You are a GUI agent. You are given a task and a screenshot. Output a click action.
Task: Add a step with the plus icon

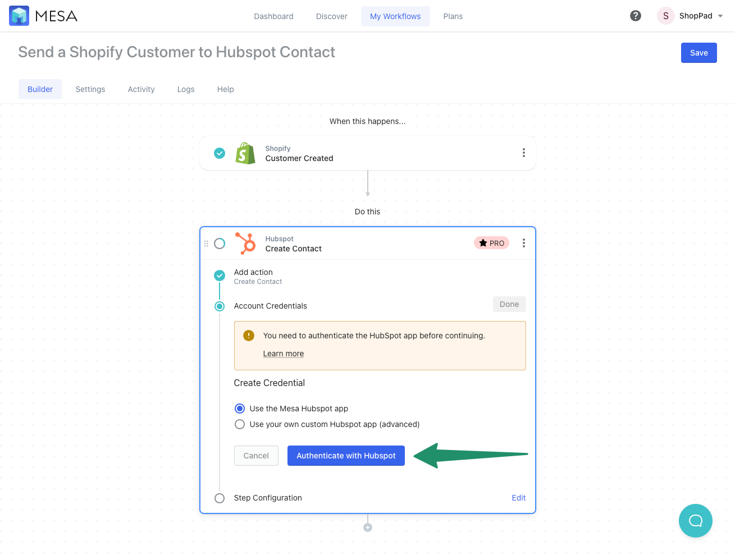(368, 527)
